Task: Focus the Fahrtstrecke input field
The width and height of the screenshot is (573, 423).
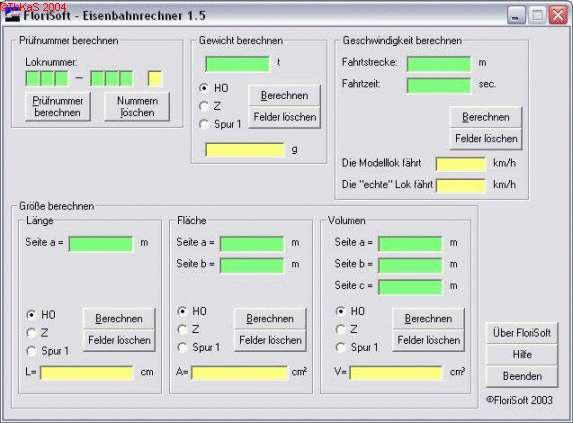Action: (439, 64)
